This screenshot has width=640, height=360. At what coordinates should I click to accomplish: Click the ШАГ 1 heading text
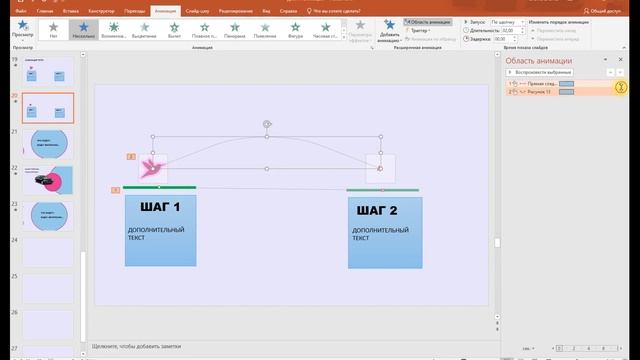coord(160,207)
